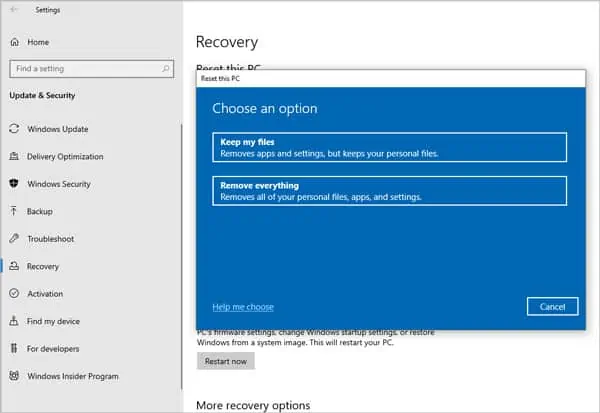Click the Windows Update sync icon
The width and height of the screenshot is (600, 413).
(14, 129)
